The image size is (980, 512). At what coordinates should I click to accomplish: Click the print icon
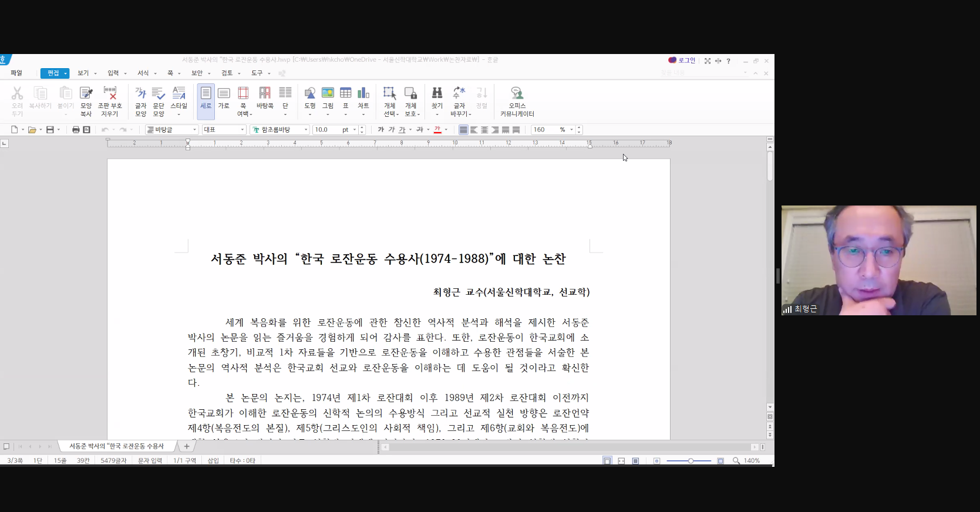76,130
